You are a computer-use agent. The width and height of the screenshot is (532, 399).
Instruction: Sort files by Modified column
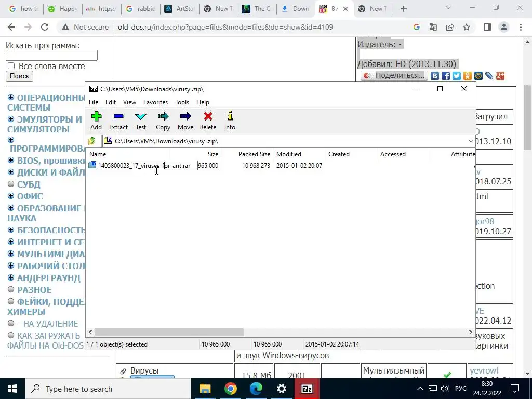click(299, 154)
